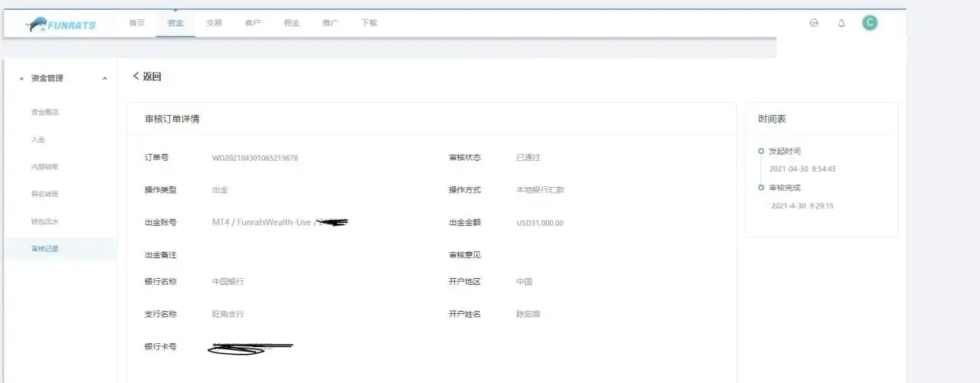Click the 时间表 panel heading
980x383 pixels.
[x=772, y=119]
